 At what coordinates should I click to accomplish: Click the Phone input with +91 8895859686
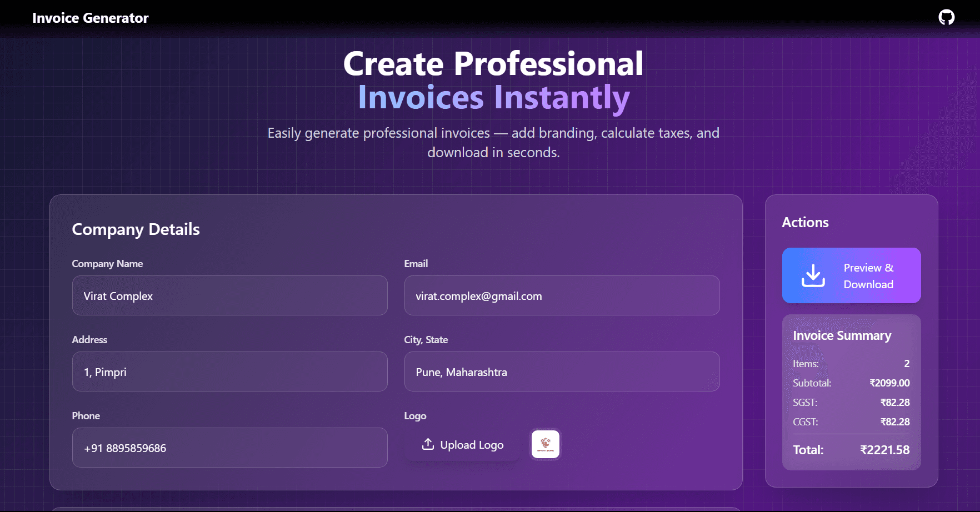click(x=229, y=448)
